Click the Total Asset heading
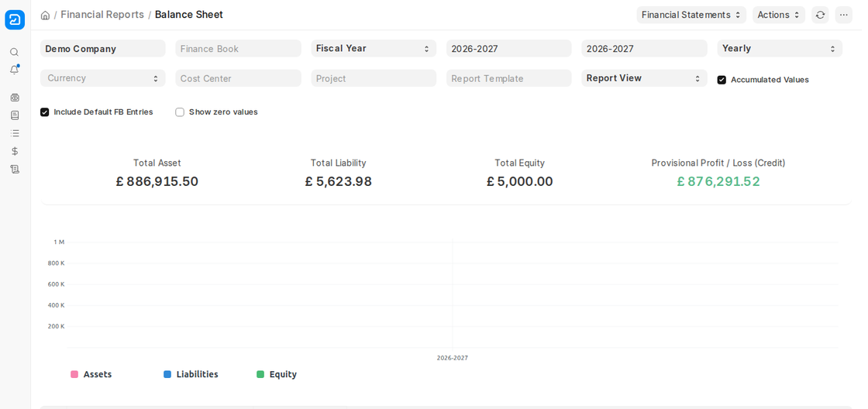This screenshot has width=868, height=409. (x=157, y=163)
